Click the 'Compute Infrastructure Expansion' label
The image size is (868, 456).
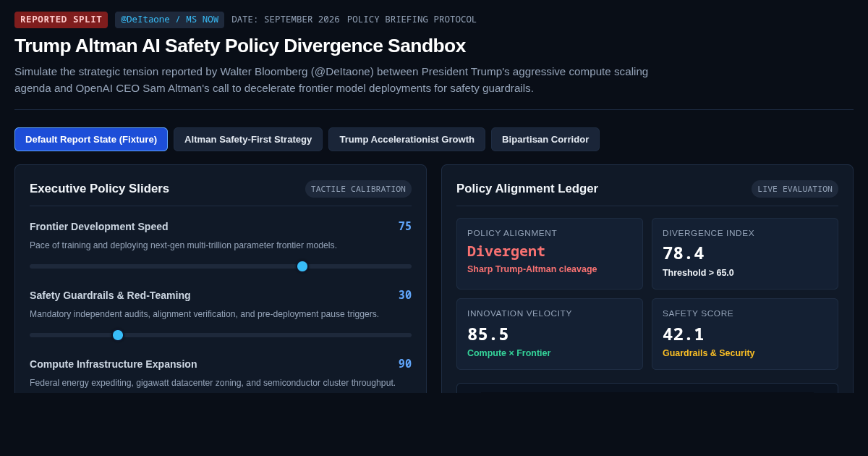[x=113, y=364]
